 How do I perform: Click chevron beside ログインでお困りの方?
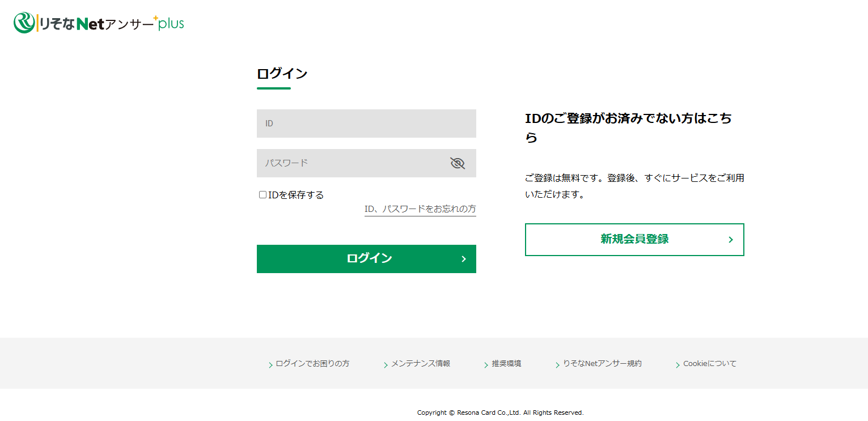click(x=271, y=364)
